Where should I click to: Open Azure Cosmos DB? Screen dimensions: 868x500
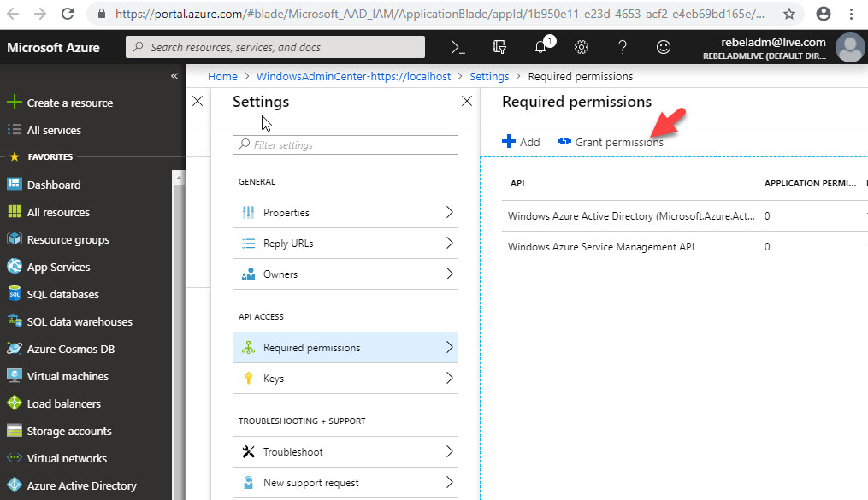click(68, 348)
